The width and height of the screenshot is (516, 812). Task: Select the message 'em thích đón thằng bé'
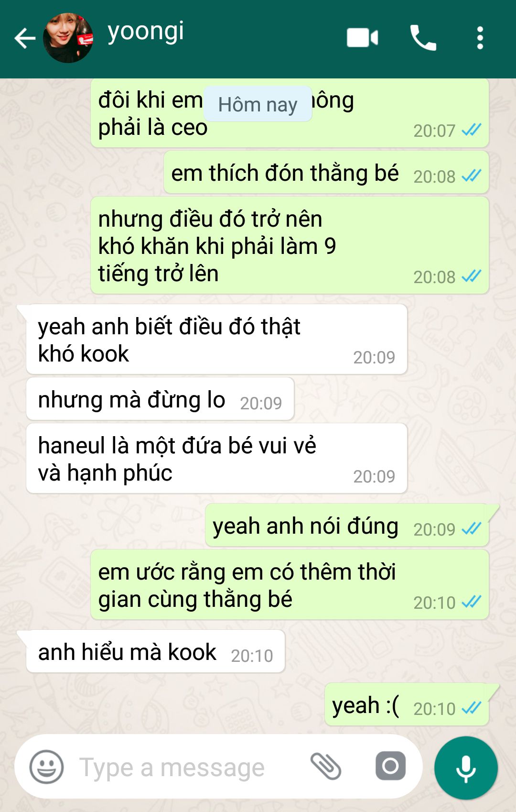click(x=326, y=172)
